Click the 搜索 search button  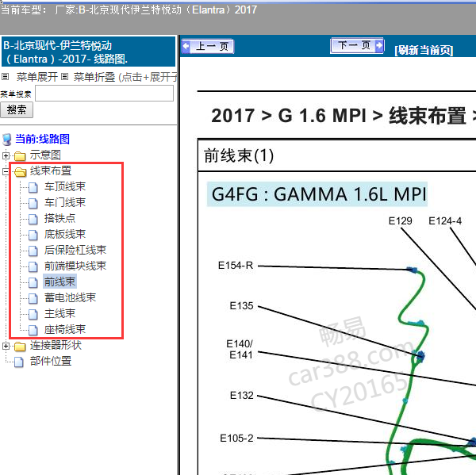pyautogui.click(x=17, y=110)
